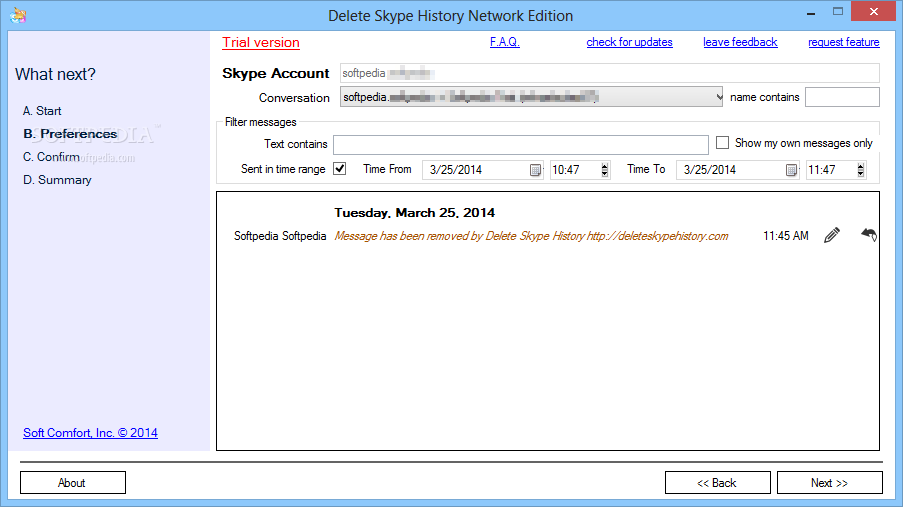
Task: Open the leave feedback link
Action: [740, 42]
